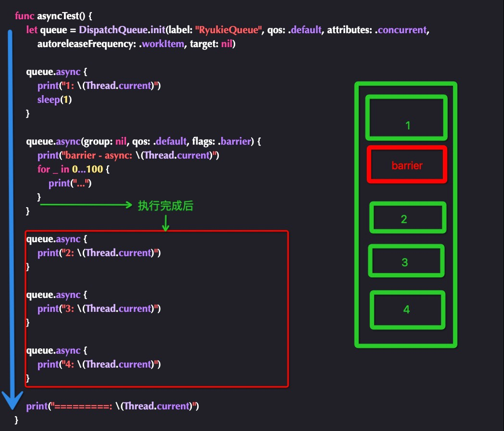
Task: Click the print("3: \(Thread.current)") line
Action: pyautogui.click(x=99, y=308)
